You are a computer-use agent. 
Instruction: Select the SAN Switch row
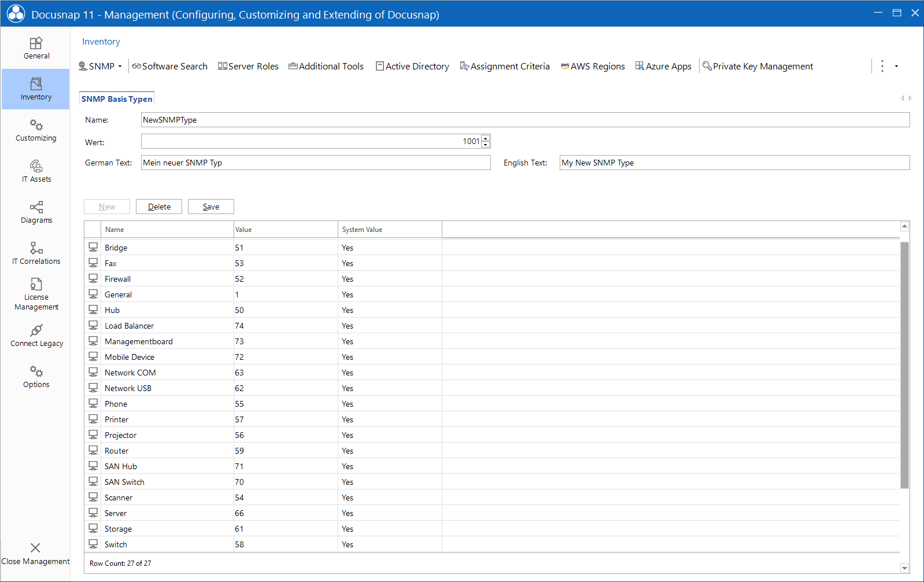(x=492, y=482)
